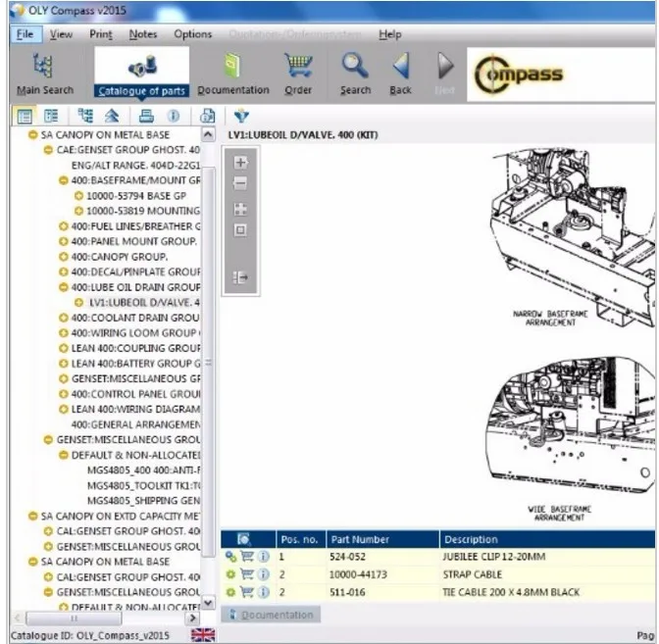Click the tree horizontal scroll right arrow
Image resolution: width=659 pixels, height=644 pixels.
pyautogui.click(x=192, y=618)
